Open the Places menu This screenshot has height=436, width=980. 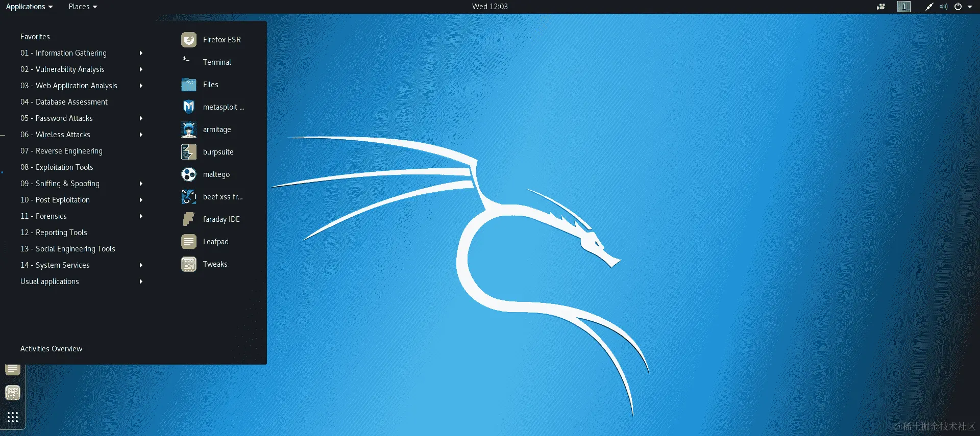[x=83, y=7]
